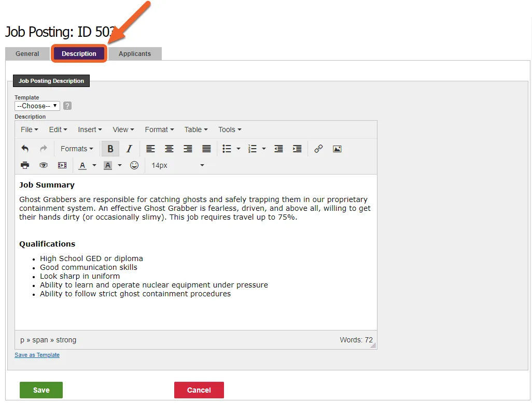This screenshot has width=532, height=403.
Task: Toggle numbered list icon
Action: coord(252,149)
